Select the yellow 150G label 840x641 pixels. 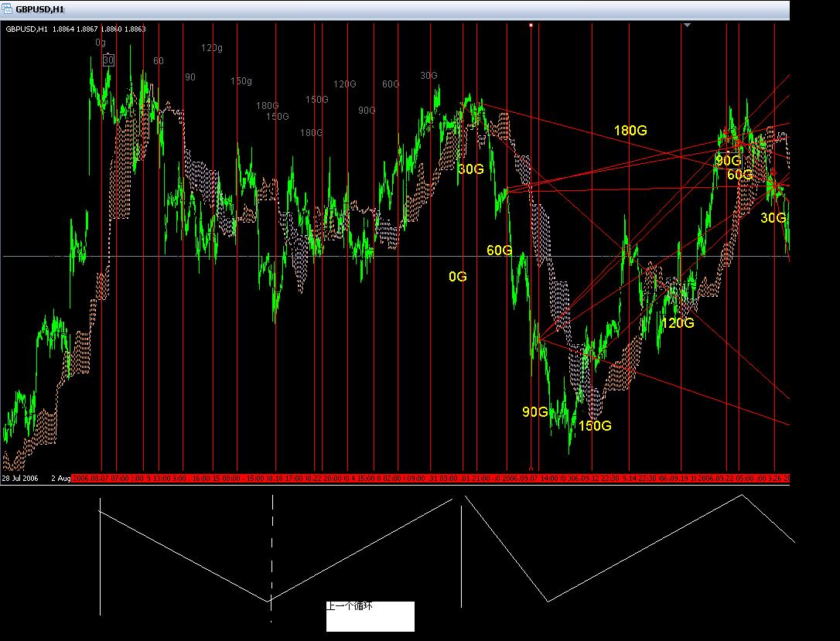click(595, 426)
